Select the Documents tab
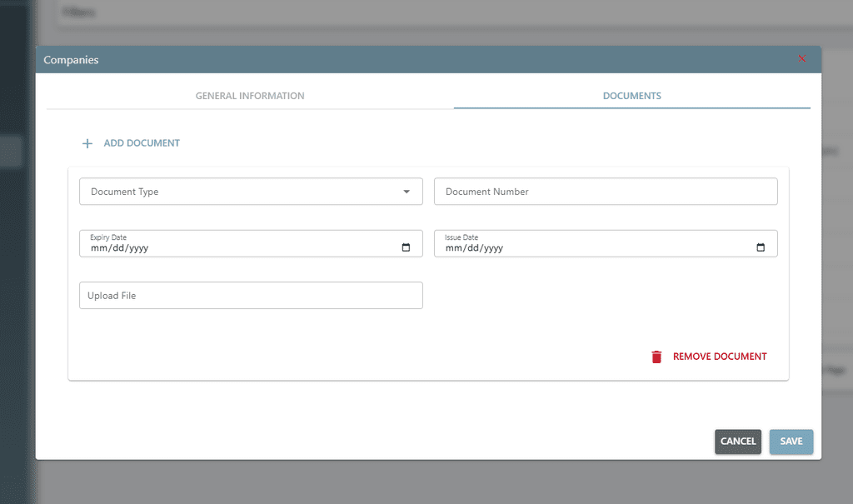Viewport: 853px width, 504px height. (x=632, y=96)
